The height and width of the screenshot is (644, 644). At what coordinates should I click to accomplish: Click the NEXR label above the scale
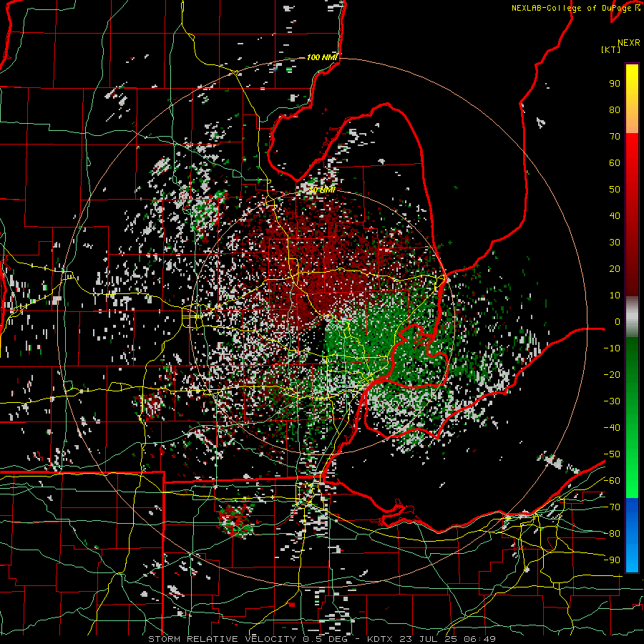(629, 43)
